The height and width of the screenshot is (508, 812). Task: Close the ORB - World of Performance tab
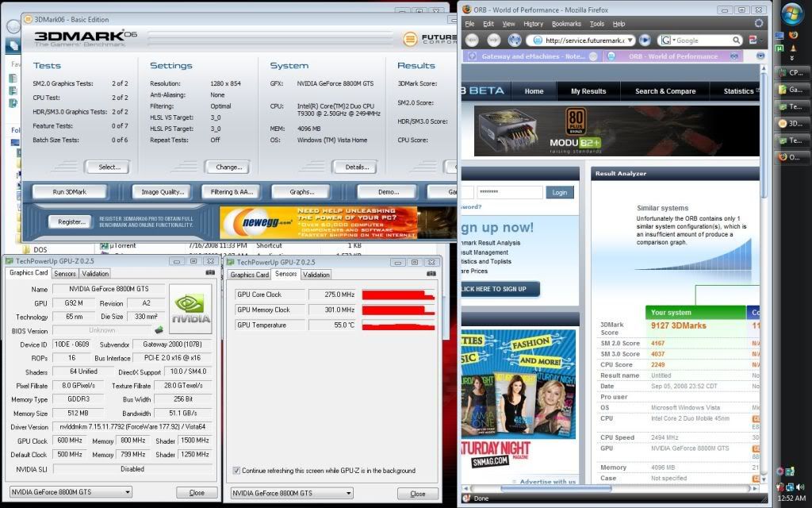pyautogui.click(x=733, y=56)
